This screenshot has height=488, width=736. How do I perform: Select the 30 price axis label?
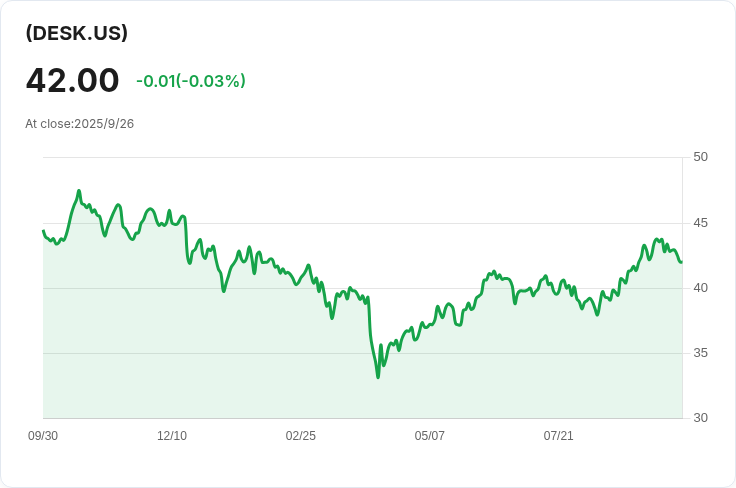click(700, 418)
